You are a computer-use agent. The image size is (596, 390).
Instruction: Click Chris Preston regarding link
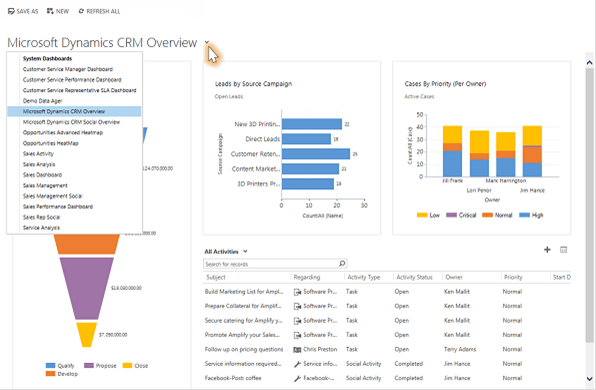click(x=320, y=349)
